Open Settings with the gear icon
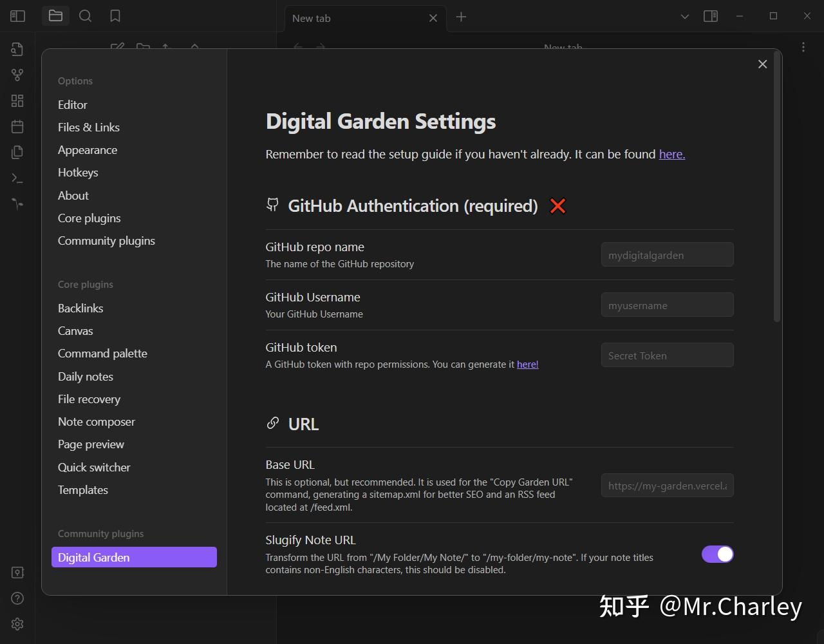 pyautogui.click(x=17, y=624)
